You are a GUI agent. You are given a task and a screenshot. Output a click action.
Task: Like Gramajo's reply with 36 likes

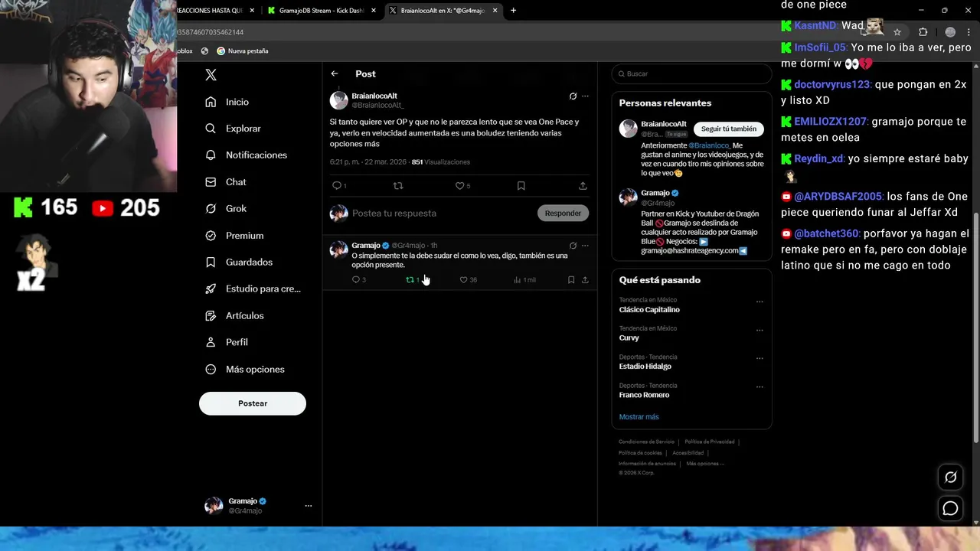[463, 280]
